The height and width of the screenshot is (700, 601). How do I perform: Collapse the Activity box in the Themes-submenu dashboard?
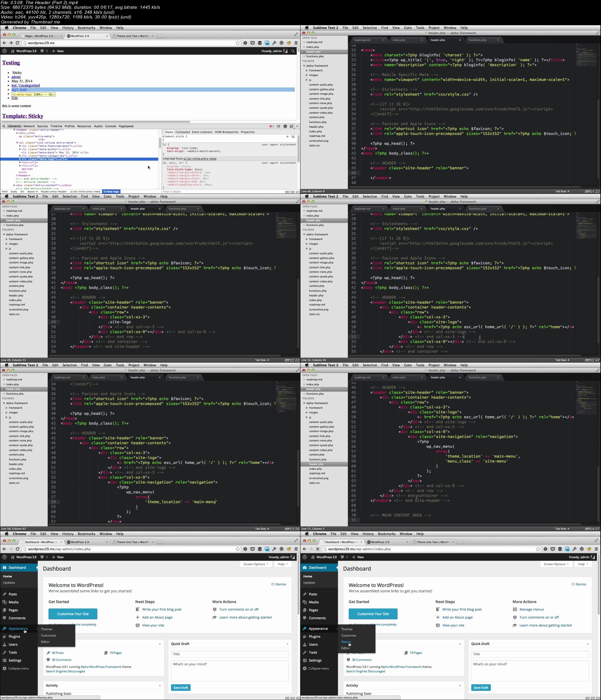pos(160,685)
